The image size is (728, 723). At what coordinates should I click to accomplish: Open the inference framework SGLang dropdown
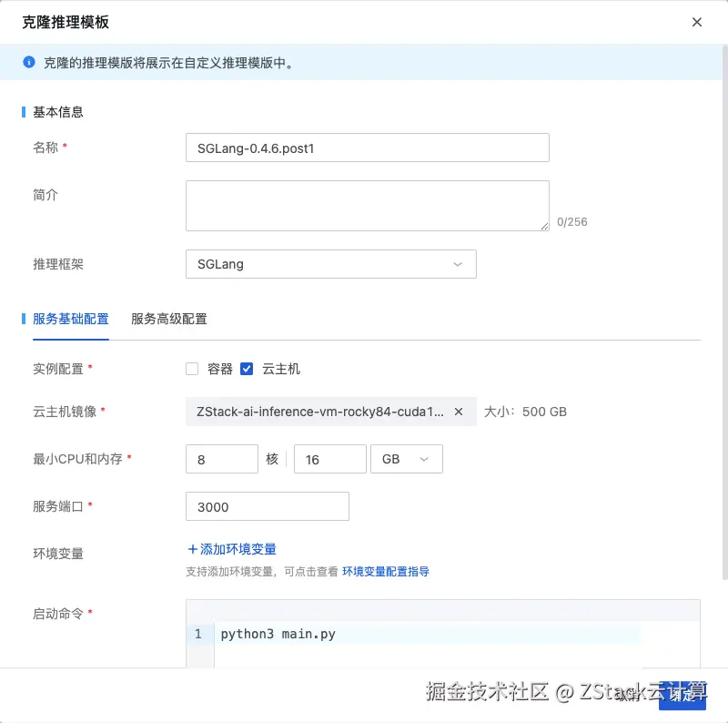pos(330,264)
